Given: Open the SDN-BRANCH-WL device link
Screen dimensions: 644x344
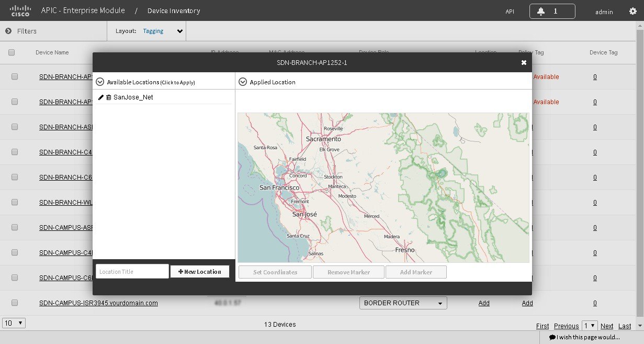Looking at the screenshot, I should coord(66,202).
